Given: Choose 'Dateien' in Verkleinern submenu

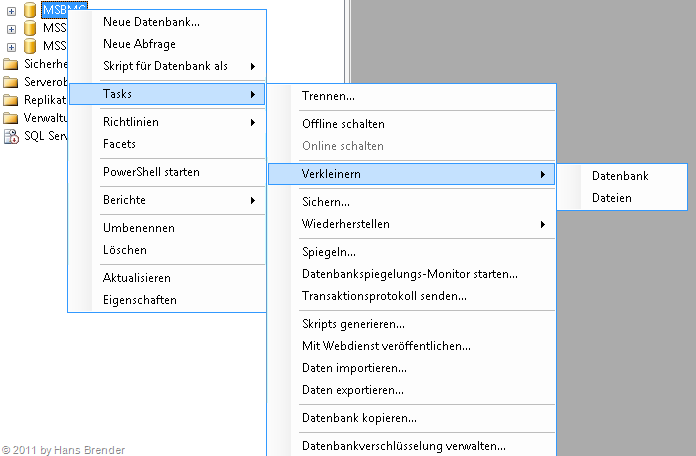Looking at the screenshot, I should tap(612, 198).
